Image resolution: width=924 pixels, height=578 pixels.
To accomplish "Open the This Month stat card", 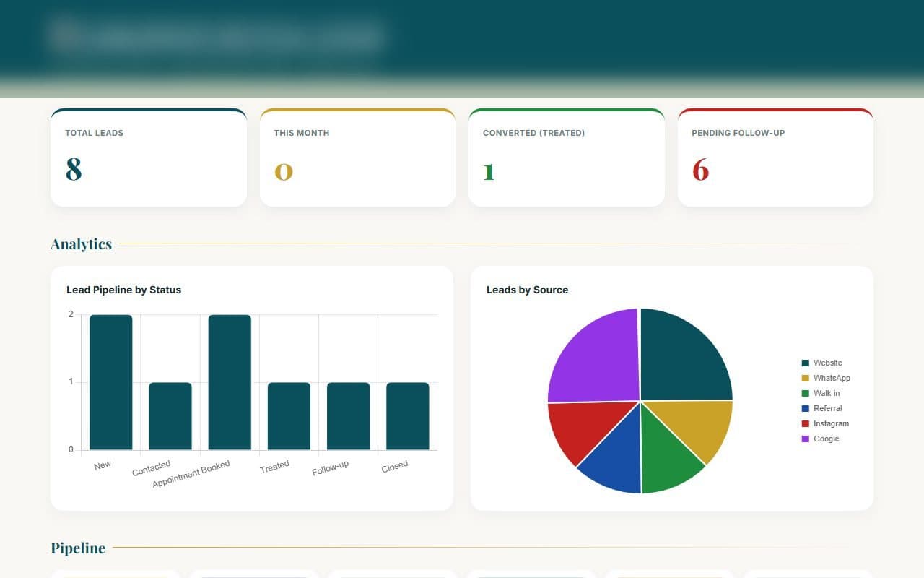I will pos(357,158).
